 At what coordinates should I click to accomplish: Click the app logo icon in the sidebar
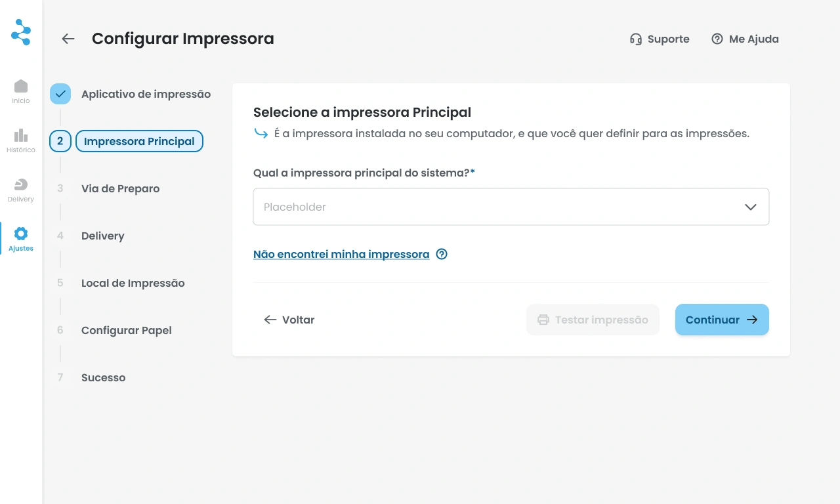tap(21, 32)
